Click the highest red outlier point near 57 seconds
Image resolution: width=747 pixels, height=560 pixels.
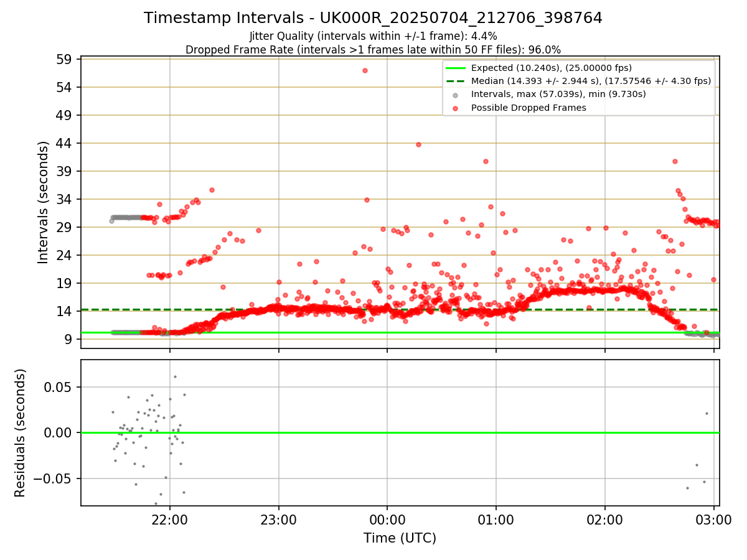tap(365, 70)
